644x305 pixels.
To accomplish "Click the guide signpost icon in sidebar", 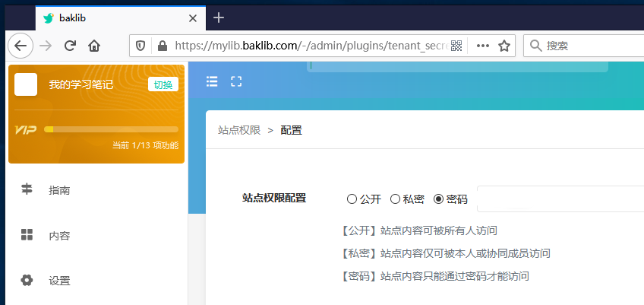I will [27, 190].
